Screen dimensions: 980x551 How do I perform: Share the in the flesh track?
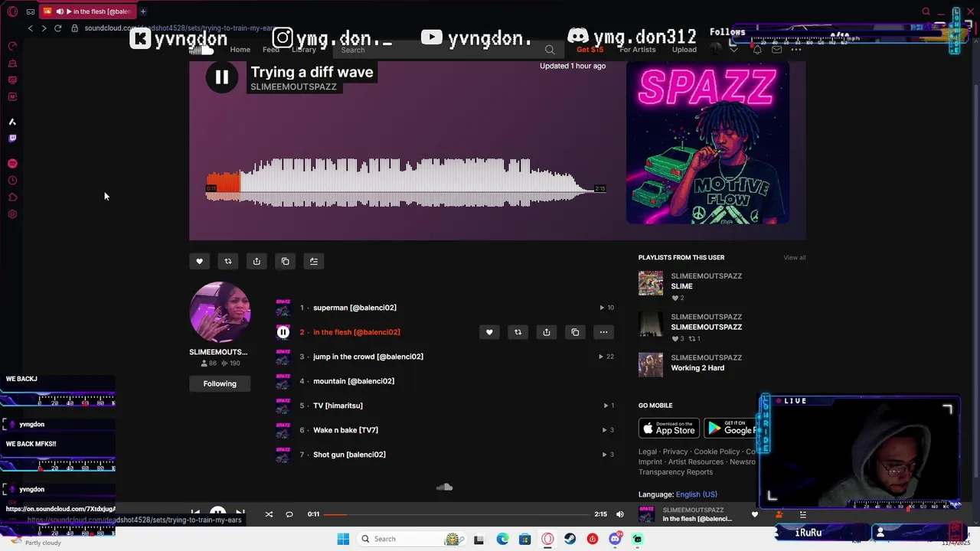547,332
